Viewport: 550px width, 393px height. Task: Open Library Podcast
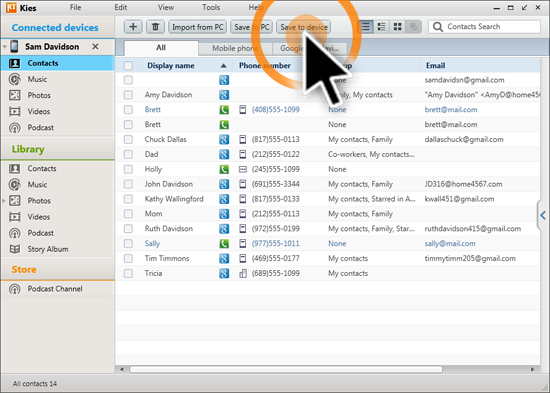[41, 233]
